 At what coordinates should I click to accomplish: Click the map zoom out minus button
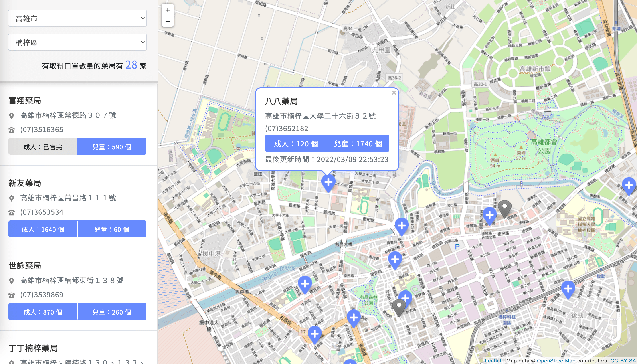(168, 22)
